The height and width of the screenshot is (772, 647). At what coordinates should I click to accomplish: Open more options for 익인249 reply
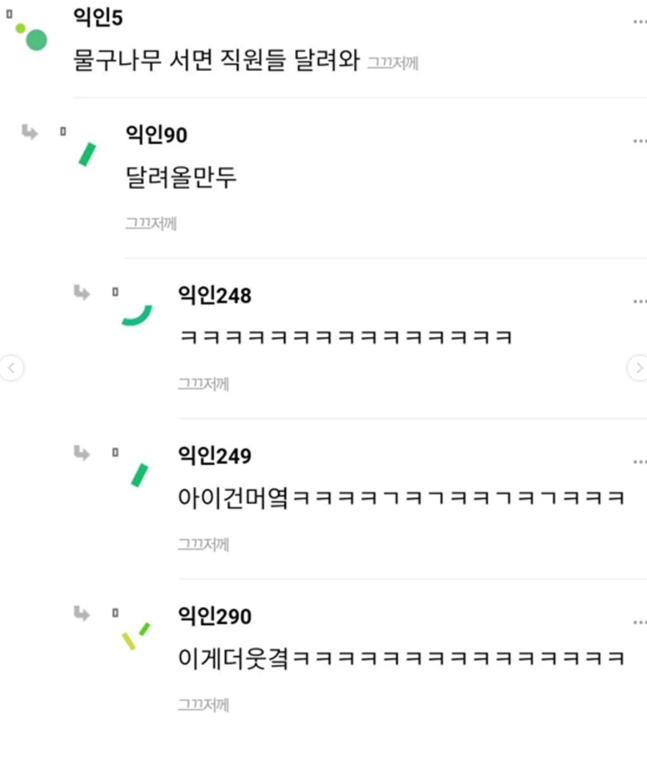click(x=640, y=462)
